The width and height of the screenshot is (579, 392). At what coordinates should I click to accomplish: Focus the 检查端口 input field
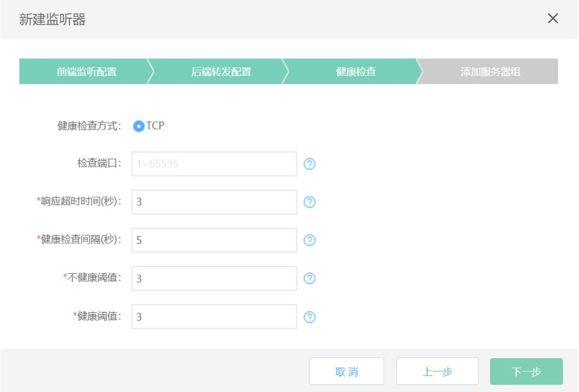pos(214,164)
